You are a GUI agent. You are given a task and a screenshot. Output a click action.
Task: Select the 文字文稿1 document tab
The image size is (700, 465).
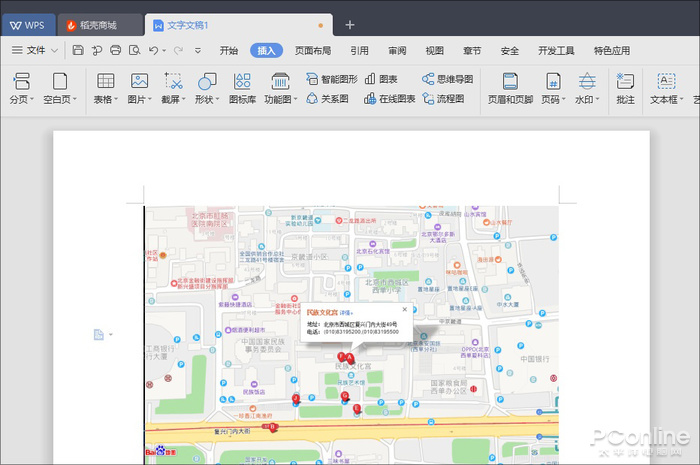tap(238, 25)
